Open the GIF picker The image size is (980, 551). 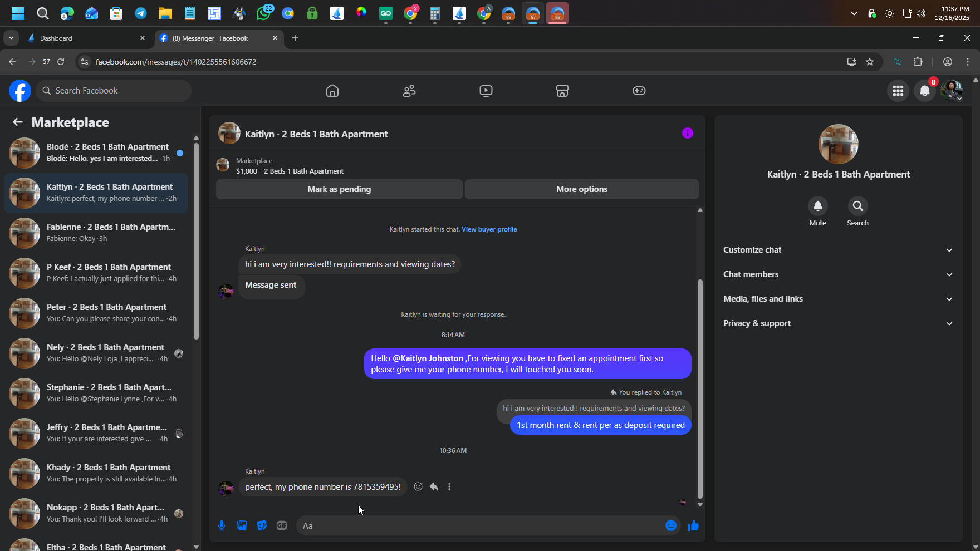(x=282, y=525)
